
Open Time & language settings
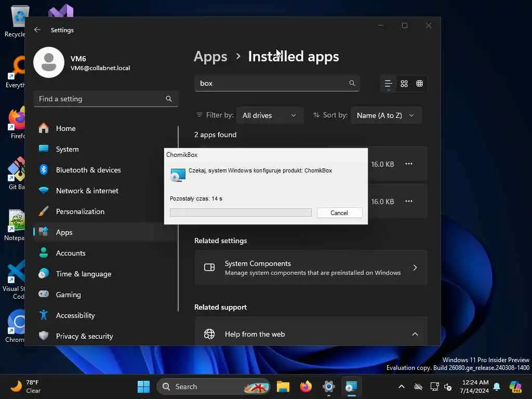(x=105, y=274)
